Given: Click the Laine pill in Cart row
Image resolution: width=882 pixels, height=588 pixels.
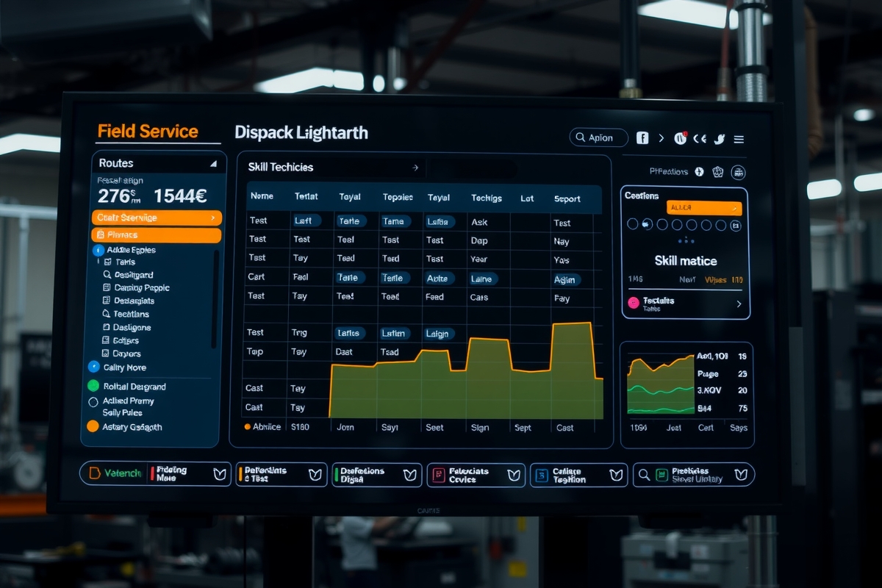Looking at the screenshot, I should (483, 279).
